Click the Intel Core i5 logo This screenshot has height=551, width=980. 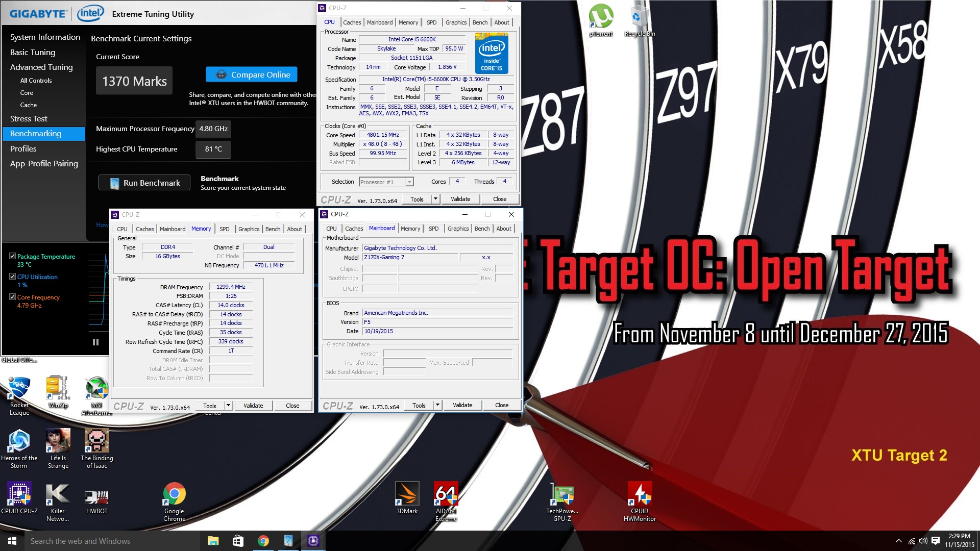[x=492, y=53]
